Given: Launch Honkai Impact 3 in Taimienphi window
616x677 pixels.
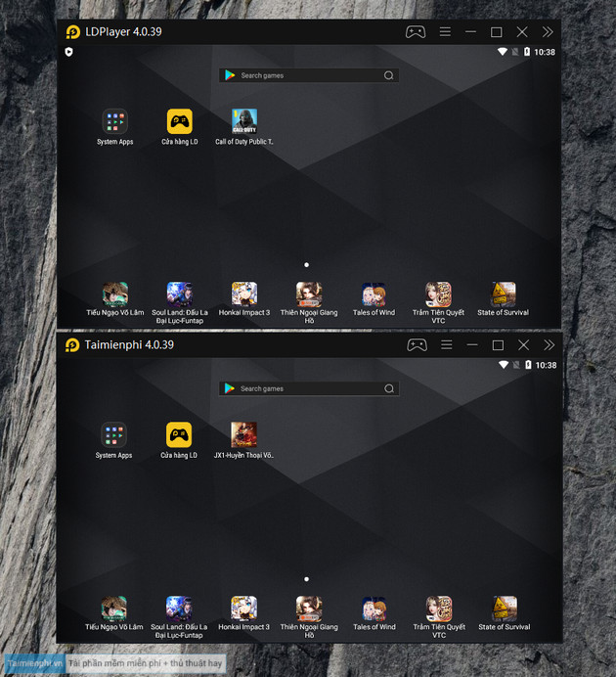Looking at the screenshot, I should tap(243, 613).
